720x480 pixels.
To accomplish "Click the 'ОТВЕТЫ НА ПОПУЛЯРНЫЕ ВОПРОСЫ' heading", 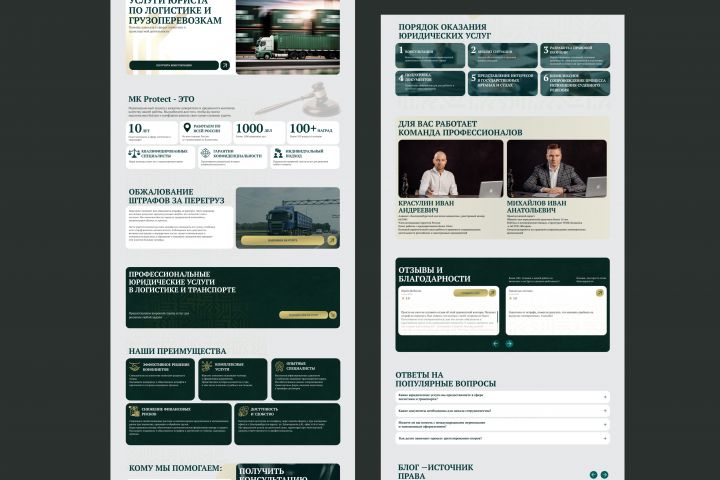I will click(x=445, y=379).
